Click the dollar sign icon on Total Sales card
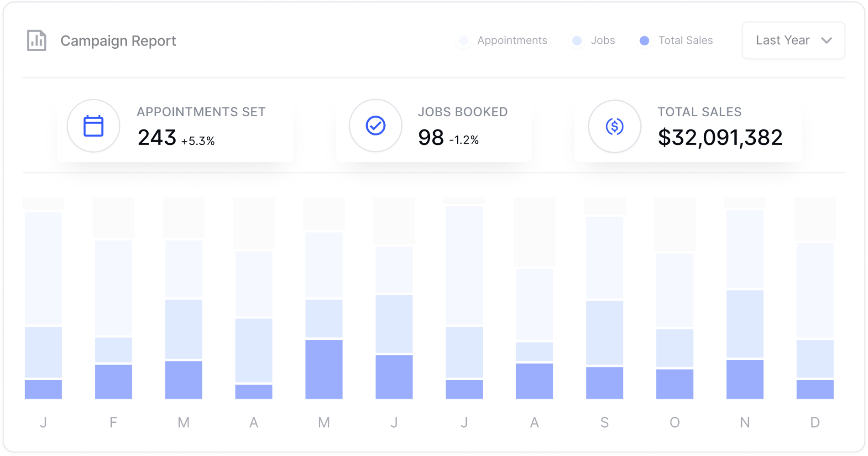Viewport: 868px width, 456px height. (613, 126)
